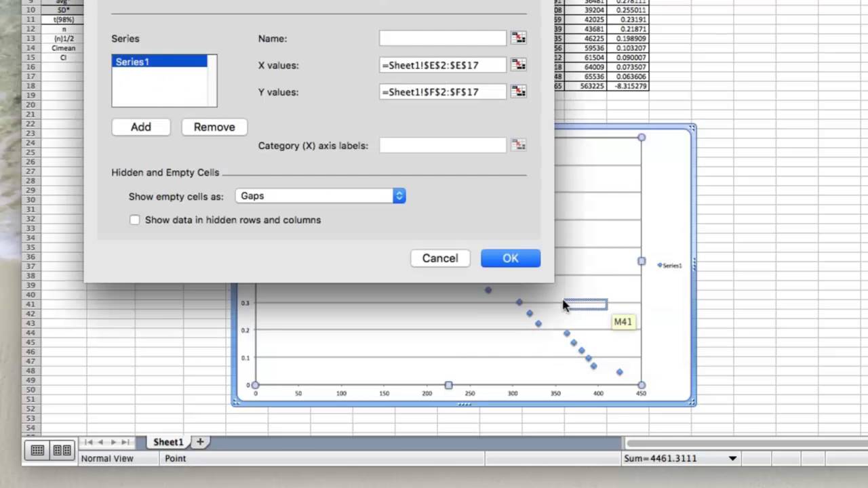Add a new sheet with plus button

coord(200,442)
